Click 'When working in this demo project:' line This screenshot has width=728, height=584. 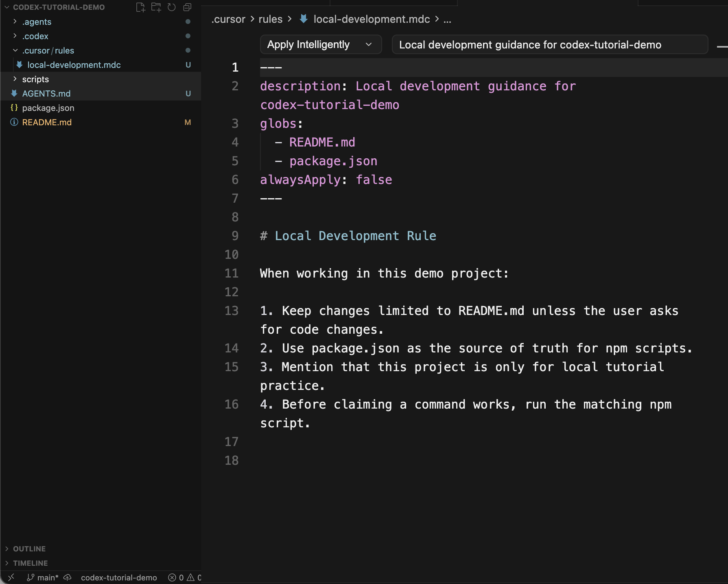pyautogui.click(x=385, y=273)
